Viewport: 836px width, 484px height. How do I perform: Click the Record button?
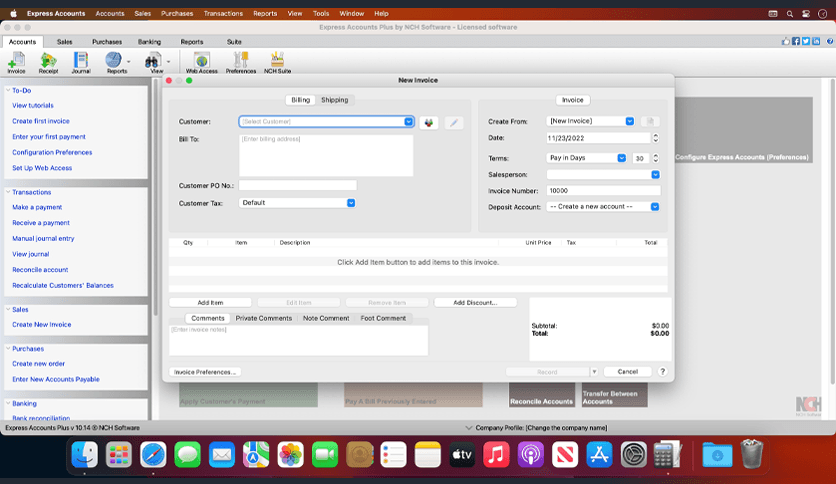point(548,372)
